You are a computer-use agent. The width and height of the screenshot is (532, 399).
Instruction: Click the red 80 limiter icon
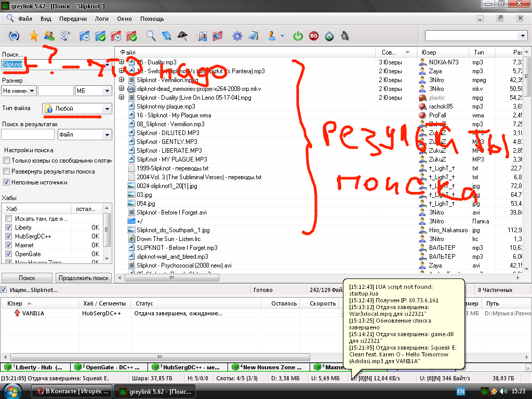(x=313, y=36)
